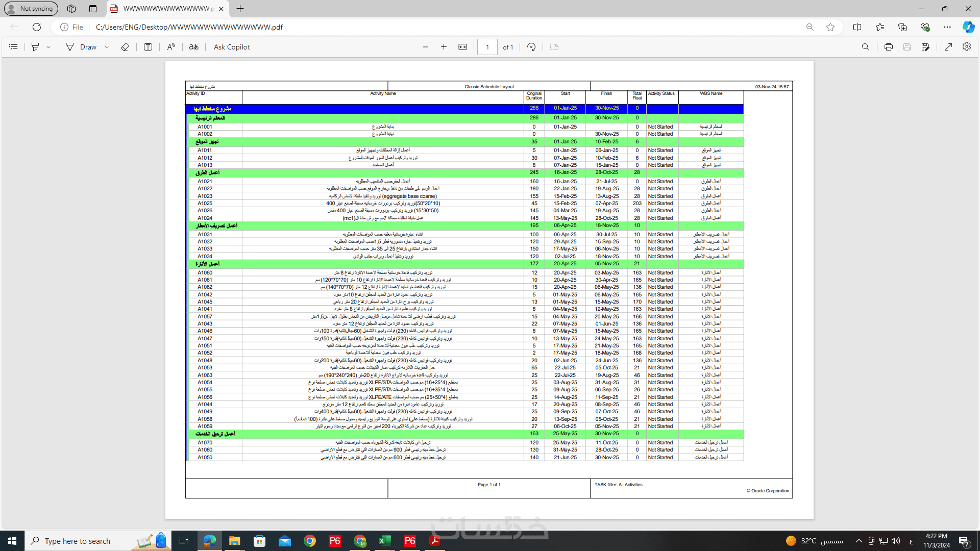This screenshot has width=980, height=551.
Task: Click the Add text tool
Action: click(148, 47)
